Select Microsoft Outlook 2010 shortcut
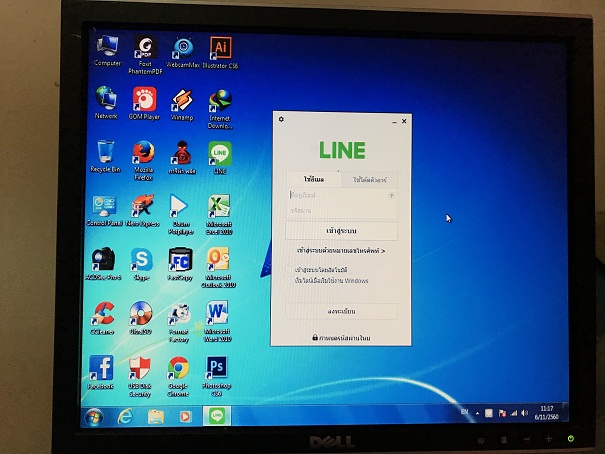Image resolution: width=605 pixels, height=454 pixels. 218,268
